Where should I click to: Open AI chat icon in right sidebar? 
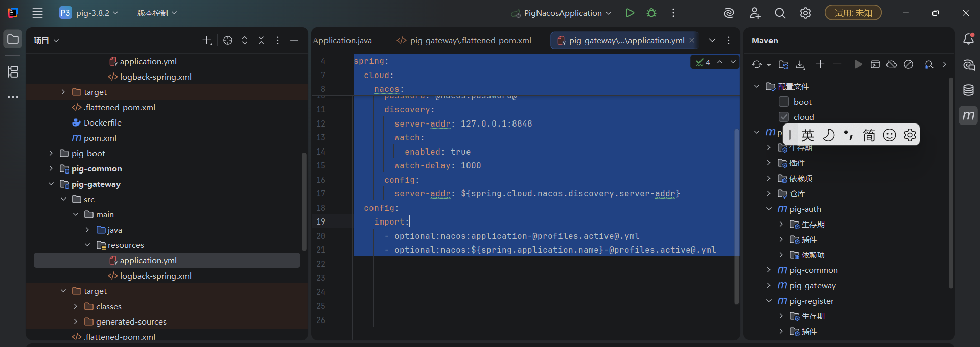(968, 65)
